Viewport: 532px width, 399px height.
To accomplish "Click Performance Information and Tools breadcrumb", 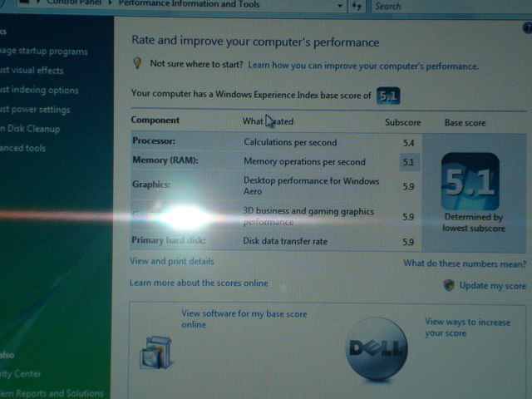I will pyautogui.click(x=189, y=4).
